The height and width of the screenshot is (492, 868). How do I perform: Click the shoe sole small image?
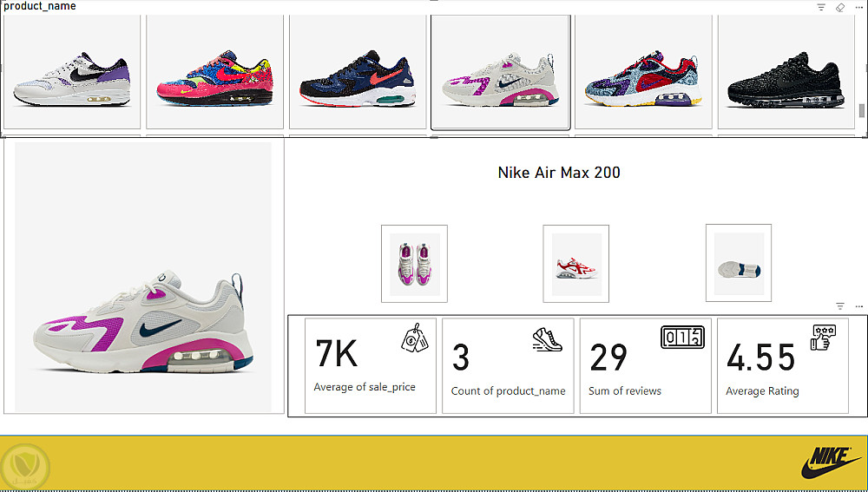click(x=739, y=263)
